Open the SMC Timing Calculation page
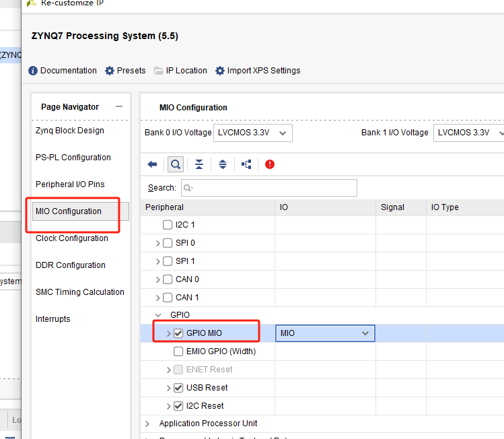 point(79,292)
